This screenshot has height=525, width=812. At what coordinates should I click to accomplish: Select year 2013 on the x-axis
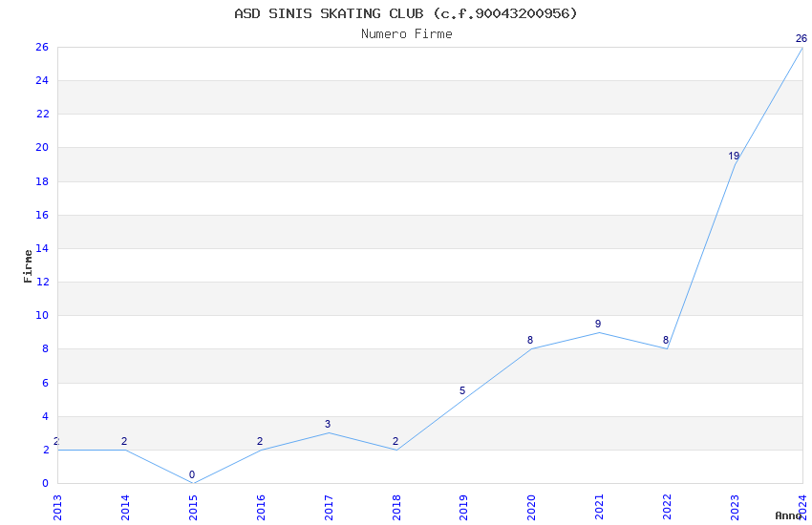57,508
